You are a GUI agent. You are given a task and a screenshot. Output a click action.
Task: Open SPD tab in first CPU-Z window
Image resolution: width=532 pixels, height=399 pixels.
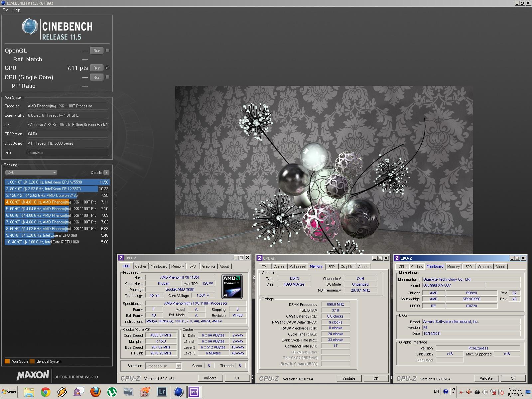(x=193, y=266)
